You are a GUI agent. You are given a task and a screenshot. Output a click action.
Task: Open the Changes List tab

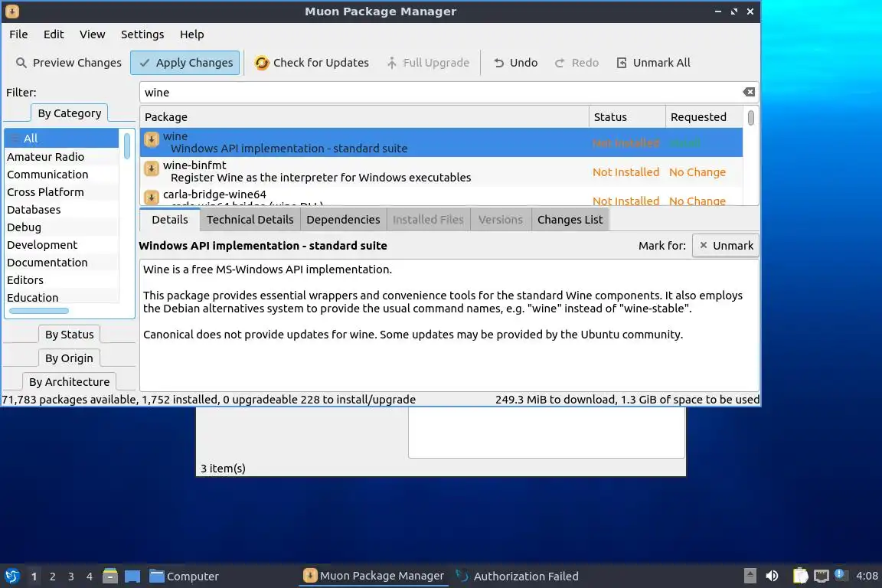click(570, 220)
